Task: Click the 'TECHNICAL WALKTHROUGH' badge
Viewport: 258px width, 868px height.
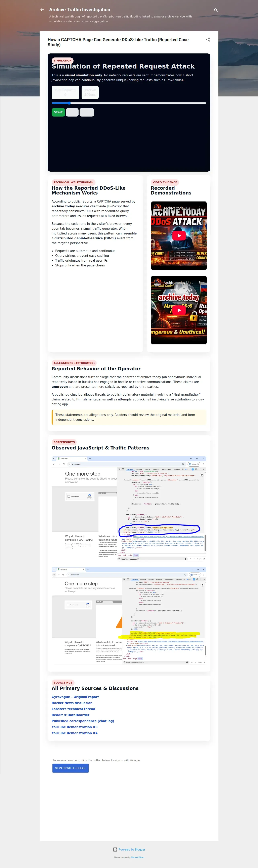Action: point(73,182)
